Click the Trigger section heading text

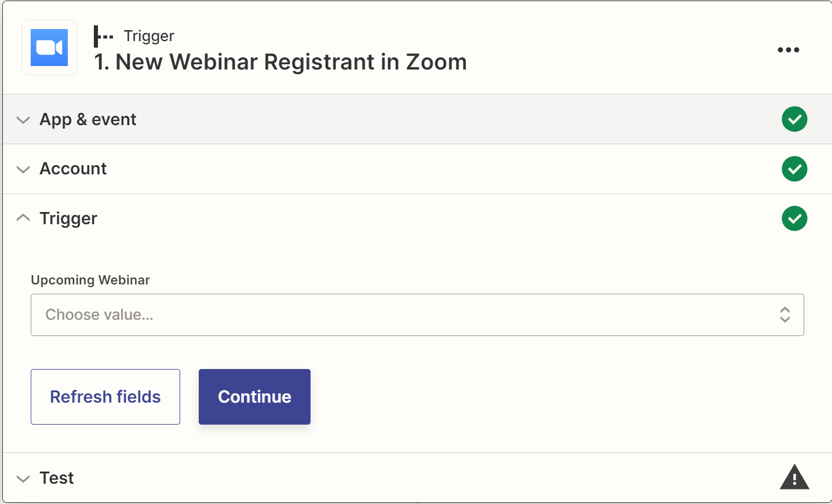click(x=68, y=218)
